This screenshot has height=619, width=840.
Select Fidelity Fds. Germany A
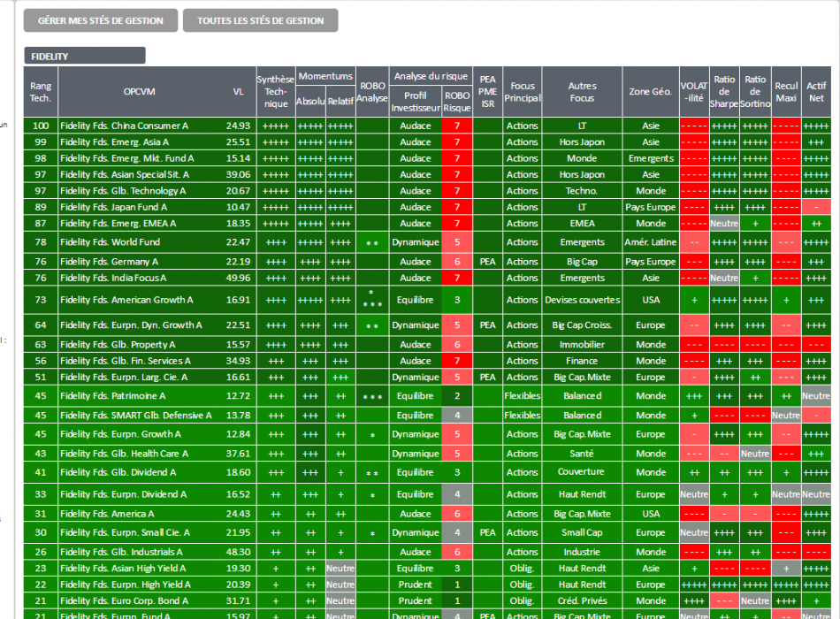point(110,262)
